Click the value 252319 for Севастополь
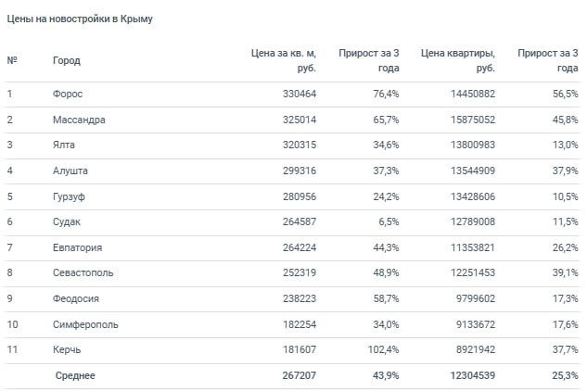The image size is (587, 392). point(300,272)
